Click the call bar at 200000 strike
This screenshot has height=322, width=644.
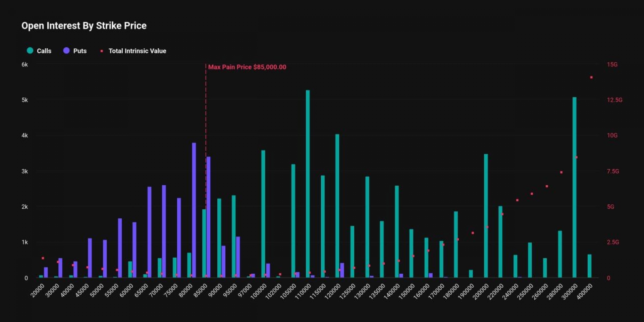[x=486, y=216]
